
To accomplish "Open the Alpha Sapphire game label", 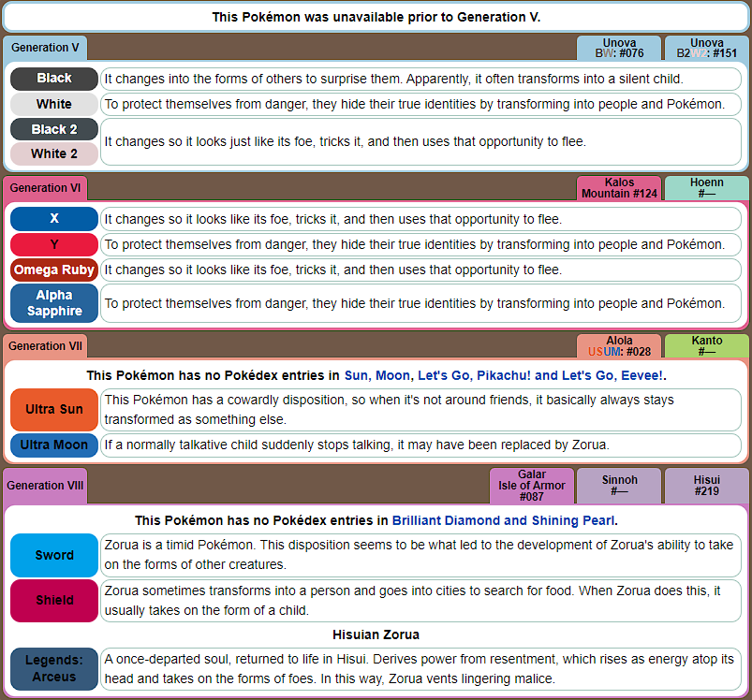I will coord(54,303).
